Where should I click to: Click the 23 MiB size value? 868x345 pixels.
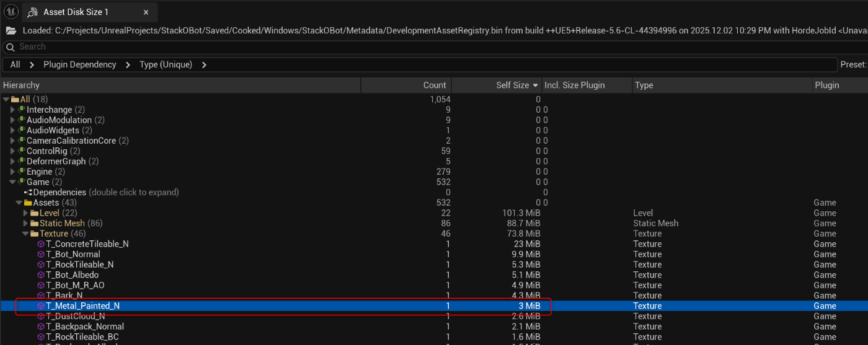(x=527, y=244)
